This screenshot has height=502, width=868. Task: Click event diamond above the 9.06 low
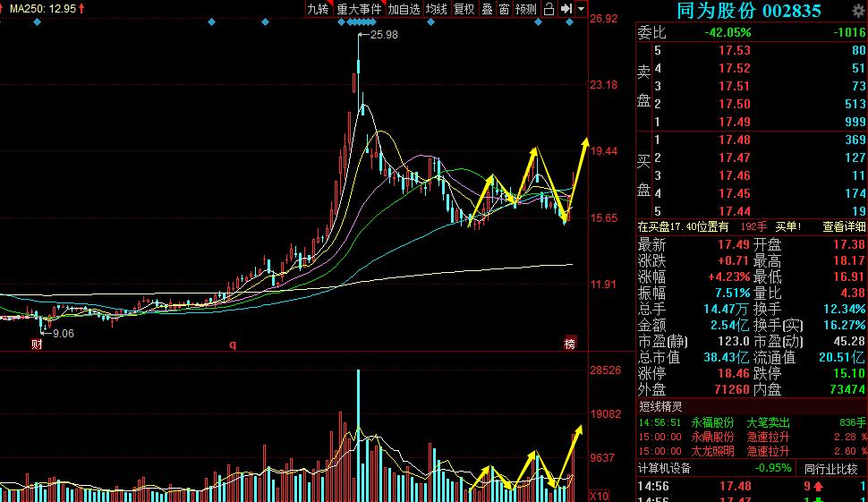[x=37, y=22]
